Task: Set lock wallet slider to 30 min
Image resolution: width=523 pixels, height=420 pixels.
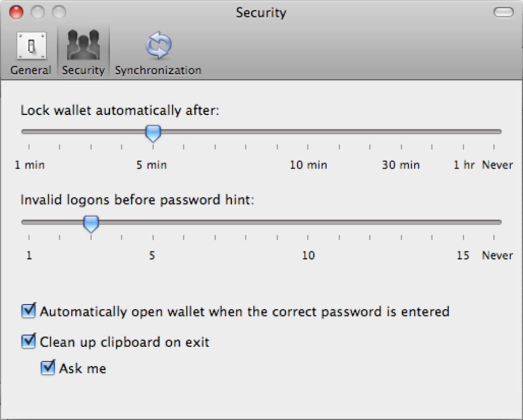Action: (401, 132)
